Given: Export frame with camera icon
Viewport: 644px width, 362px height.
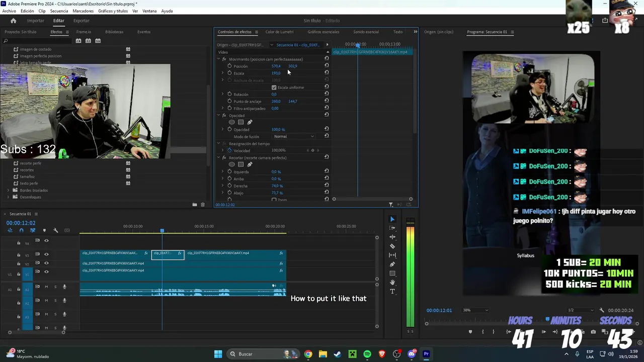Looking at the screenshot, I should coord(593,332).
